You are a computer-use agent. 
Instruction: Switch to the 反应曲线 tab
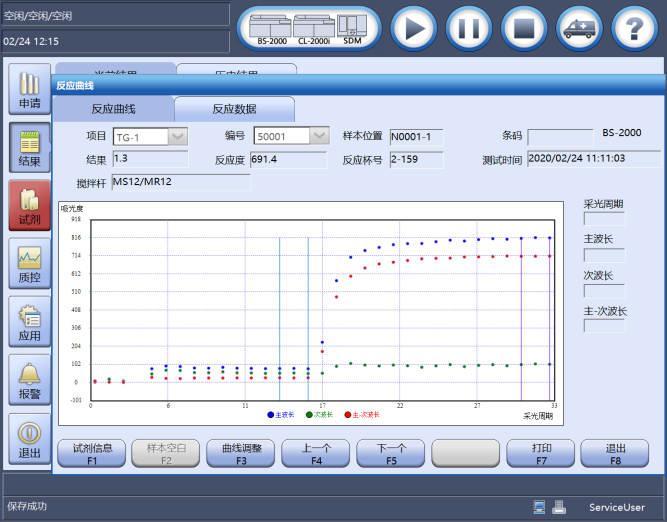[x=114, y=109]
